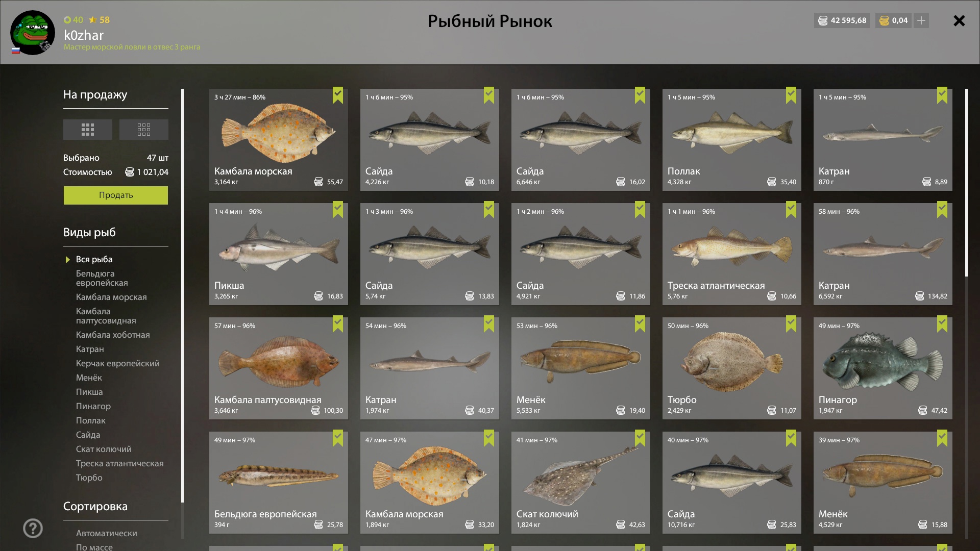Close the fish market window

click(959, 20)
